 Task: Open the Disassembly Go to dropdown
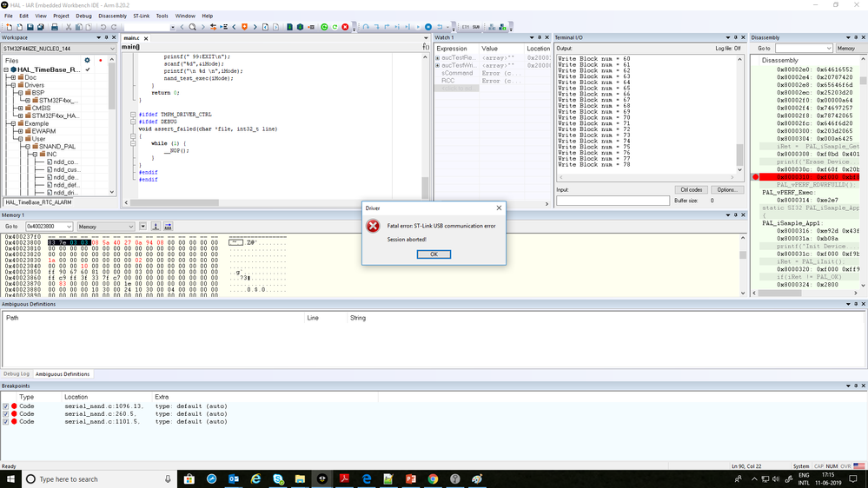(829, 49)
